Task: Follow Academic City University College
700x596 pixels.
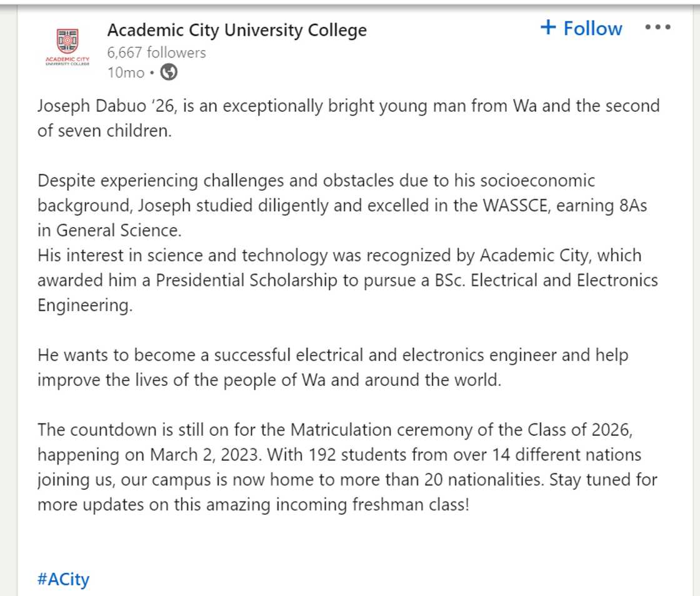Action: click(582, 28)
